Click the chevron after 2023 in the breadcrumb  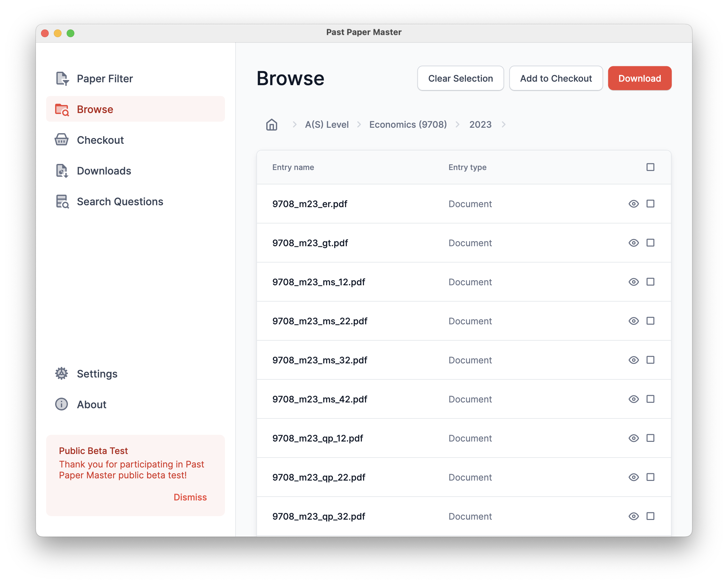(x=503, y=125)
